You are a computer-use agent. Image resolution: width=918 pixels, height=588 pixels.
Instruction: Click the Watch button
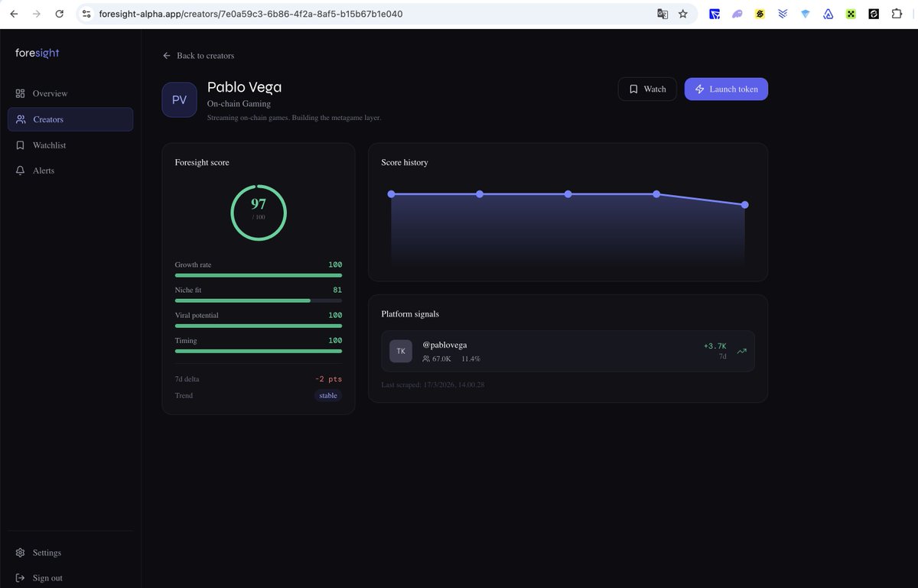(x=647, y=89)
